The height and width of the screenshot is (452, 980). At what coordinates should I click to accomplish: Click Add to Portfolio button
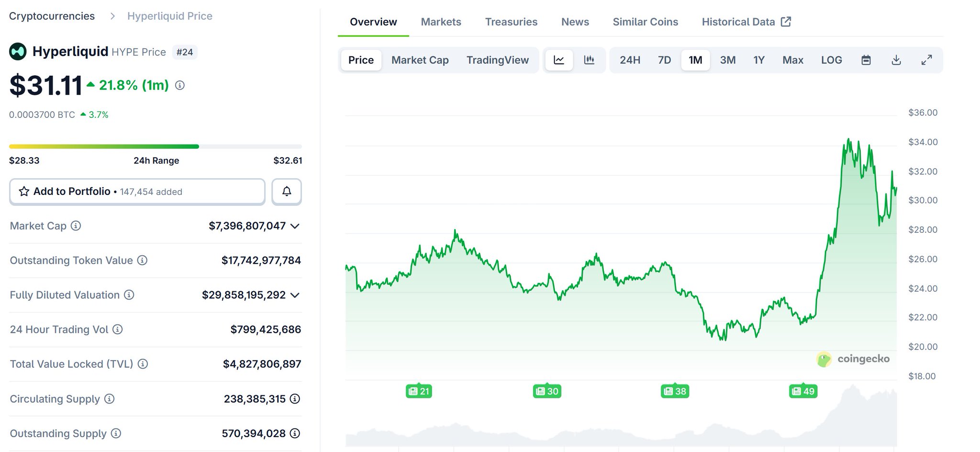(x=137, y=192)
